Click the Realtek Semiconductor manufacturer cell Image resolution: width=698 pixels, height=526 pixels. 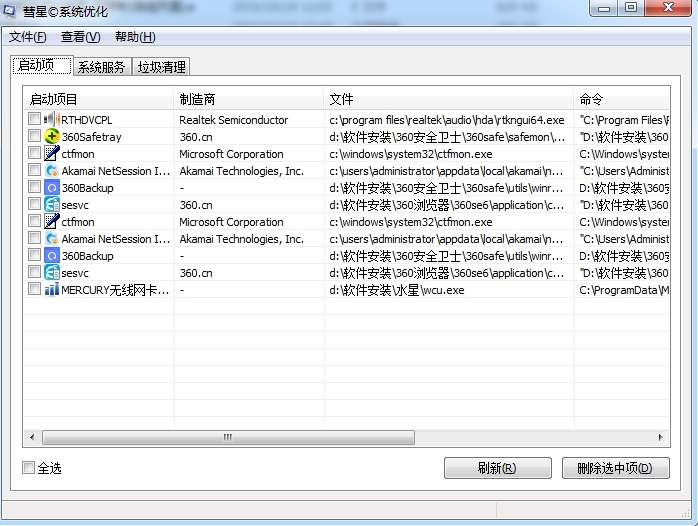click(x=233, y=120)
